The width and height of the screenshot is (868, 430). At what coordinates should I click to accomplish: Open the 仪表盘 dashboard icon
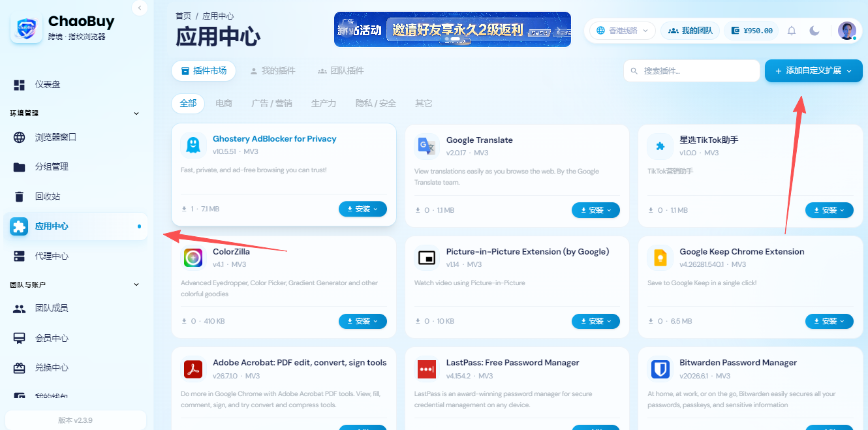click(x=20, y=85)
